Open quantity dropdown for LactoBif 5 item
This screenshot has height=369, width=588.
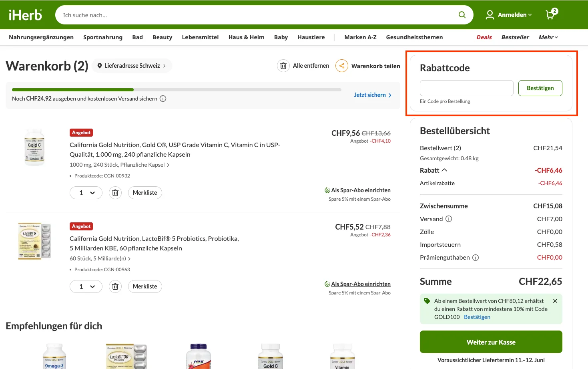tap(86, 286)
